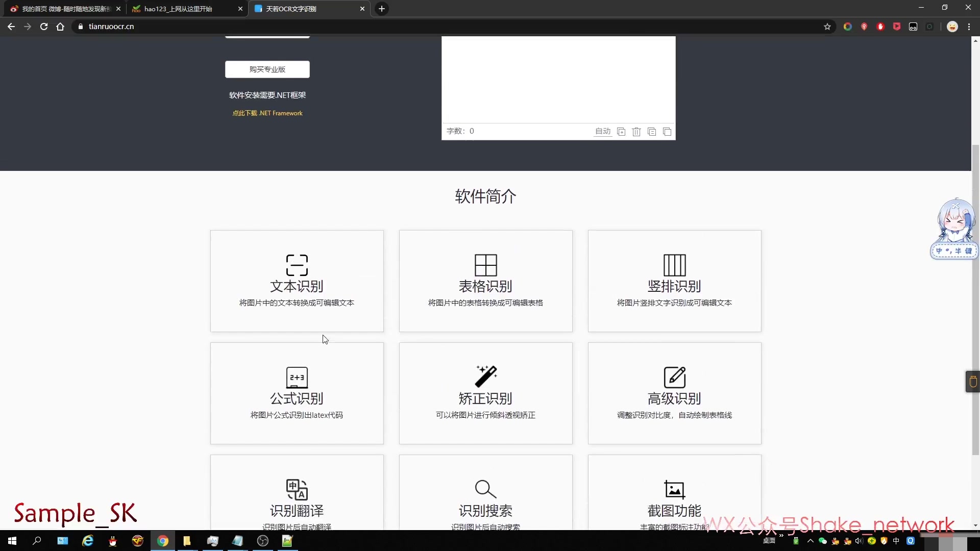Click the anime mascot widget on the right
Viewport: 980px width, 551px height.
tap(954, 229)
